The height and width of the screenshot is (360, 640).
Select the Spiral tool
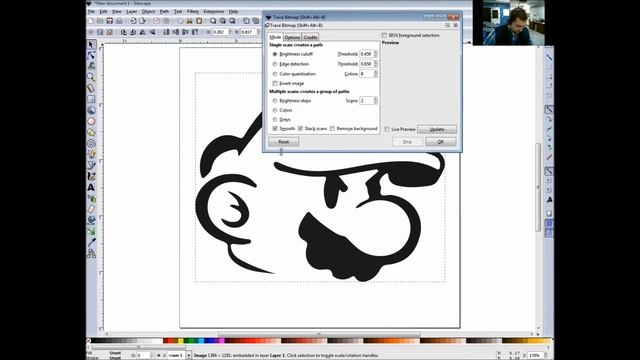(91, 143)
